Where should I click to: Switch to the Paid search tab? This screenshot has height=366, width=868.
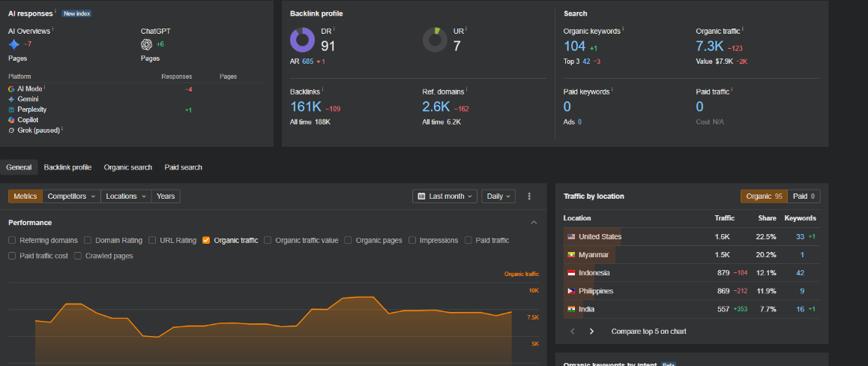(183, 167)
